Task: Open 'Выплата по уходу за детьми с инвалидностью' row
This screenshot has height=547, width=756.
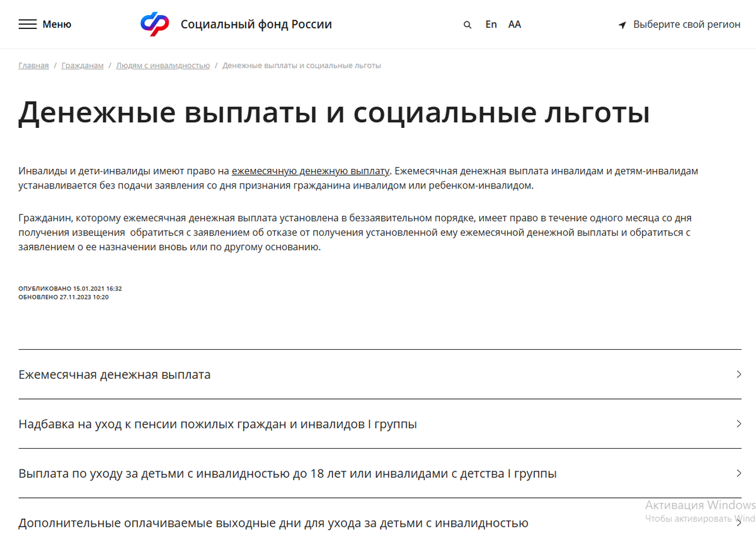Action: pos(380,473)
